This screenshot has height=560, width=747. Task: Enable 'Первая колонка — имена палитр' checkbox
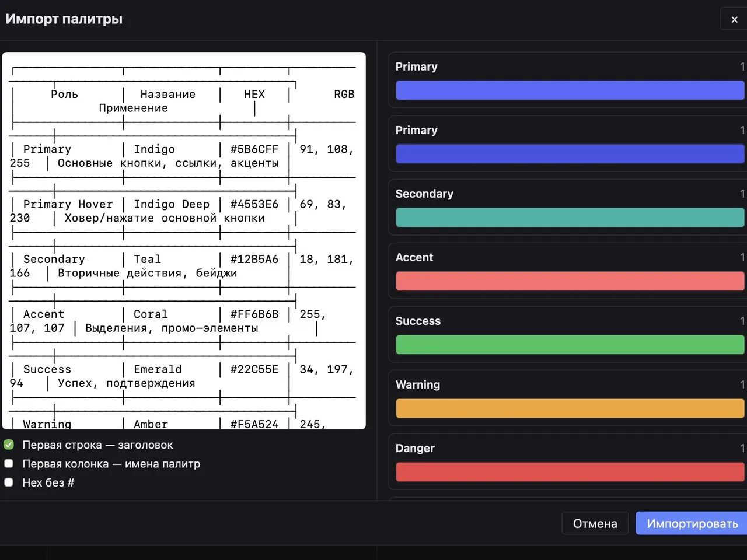(x=9, y=463)
